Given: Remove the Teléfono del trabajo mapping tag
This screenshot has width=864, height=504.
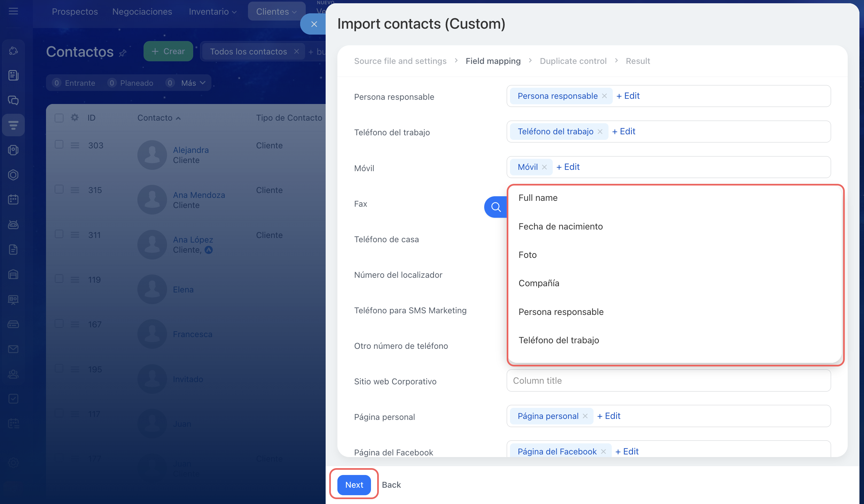Looking at the screenshot, I should pos(600,132).
